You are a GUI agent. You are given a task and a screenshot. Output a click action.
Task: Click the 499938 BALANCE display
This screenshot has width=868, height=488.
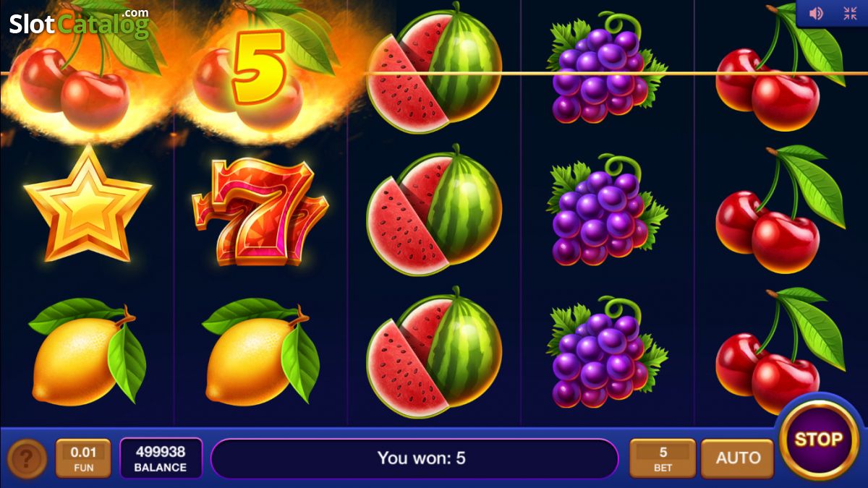161,458
